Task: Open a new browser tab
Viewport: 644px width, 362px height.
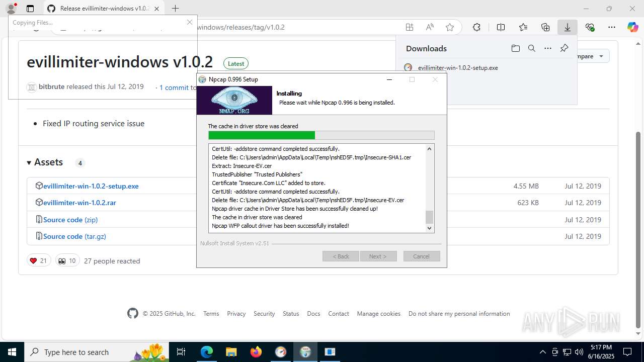Action: (x=175, y=9)
